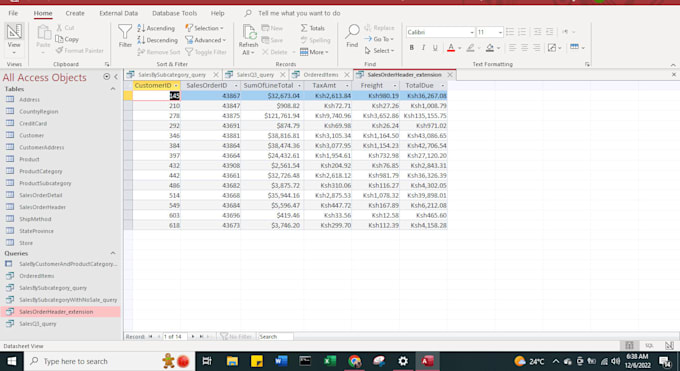
Task: Switch to Create ribbon tab
Action: 75,13
